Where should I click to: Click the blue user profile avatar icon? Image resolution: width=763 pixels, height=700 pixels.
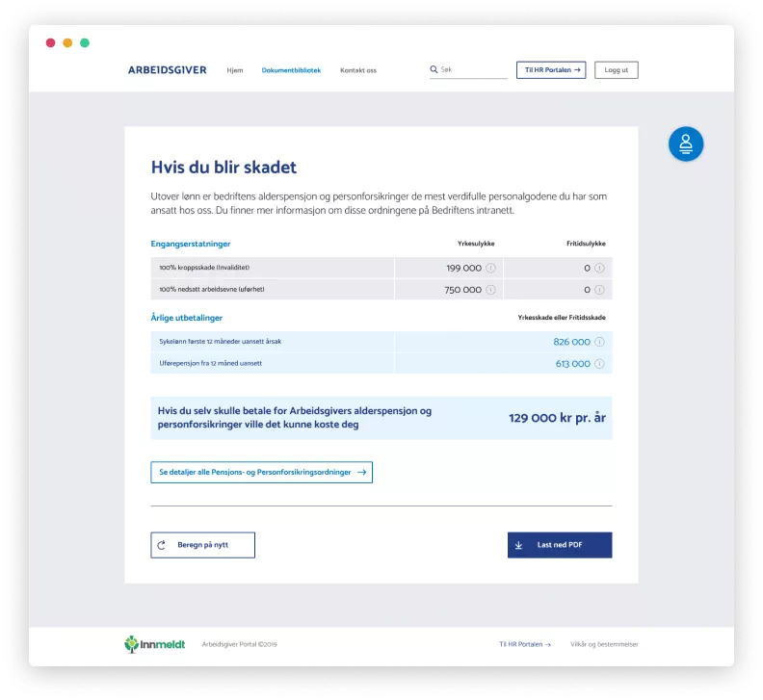tap(686, 144)
